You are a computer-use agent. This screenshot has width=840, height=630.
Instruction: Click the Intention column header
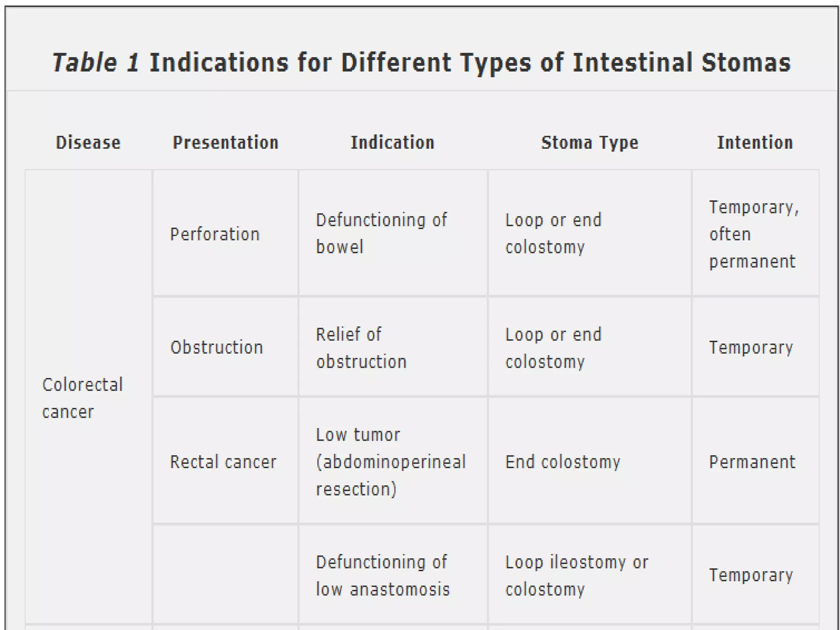[x=755, y=143]
